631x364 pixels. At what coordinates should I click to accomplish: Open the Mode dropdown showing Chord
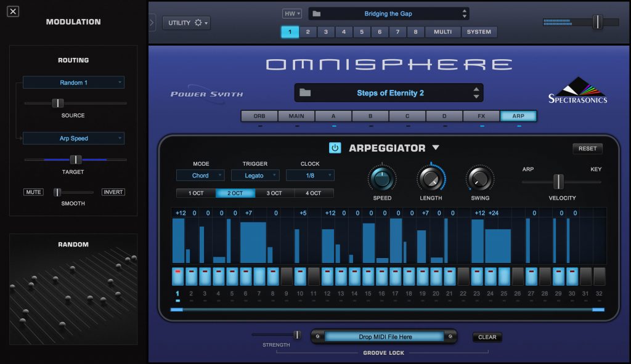(200, 176)
